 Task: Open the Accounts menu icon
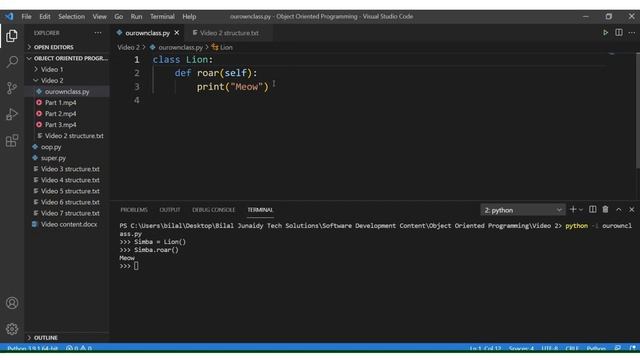coord(12,303)
